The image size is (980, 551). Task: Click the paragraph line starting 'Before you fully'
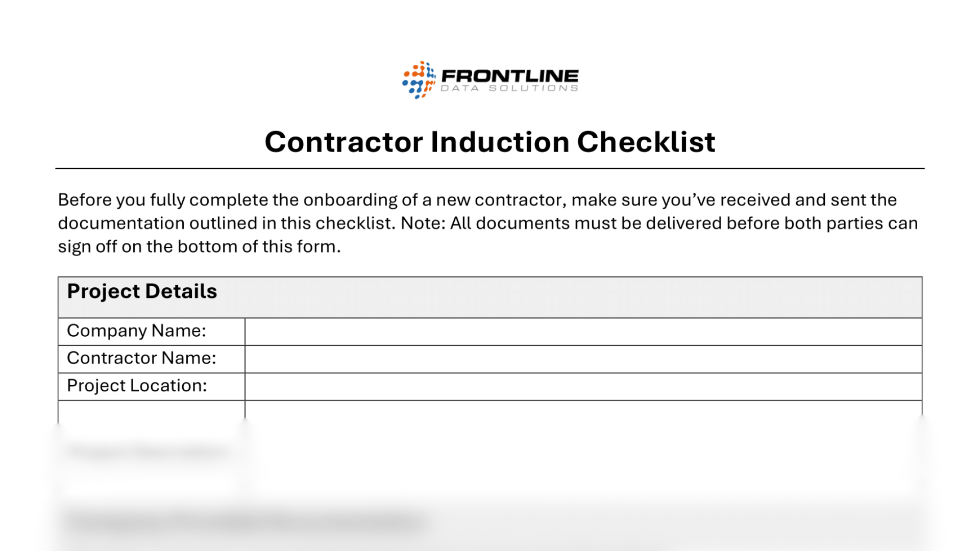(477, 200)
